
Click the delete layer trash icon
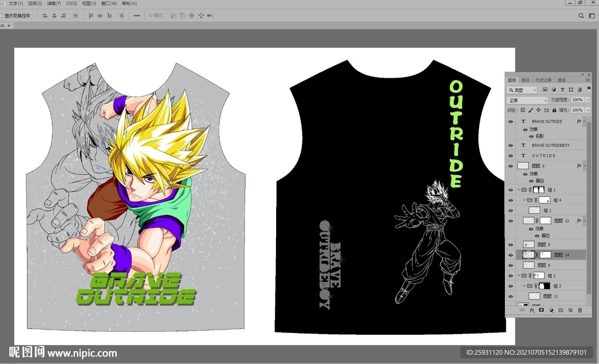[580, 310]
